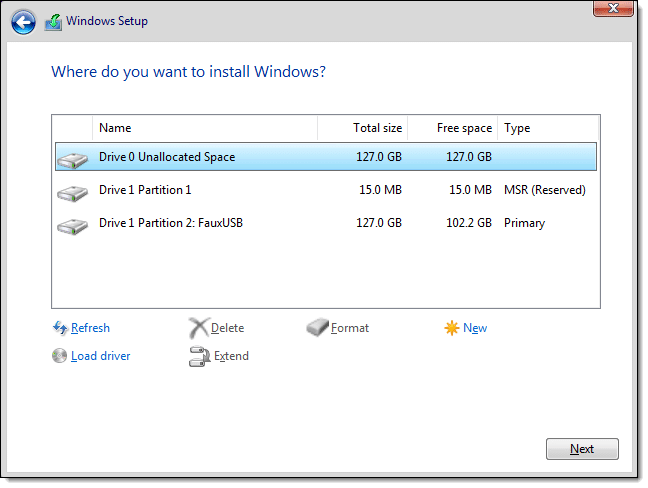Click the Delete X icon
The width and height of the screenshot is (648, 488).
(199, 328)
